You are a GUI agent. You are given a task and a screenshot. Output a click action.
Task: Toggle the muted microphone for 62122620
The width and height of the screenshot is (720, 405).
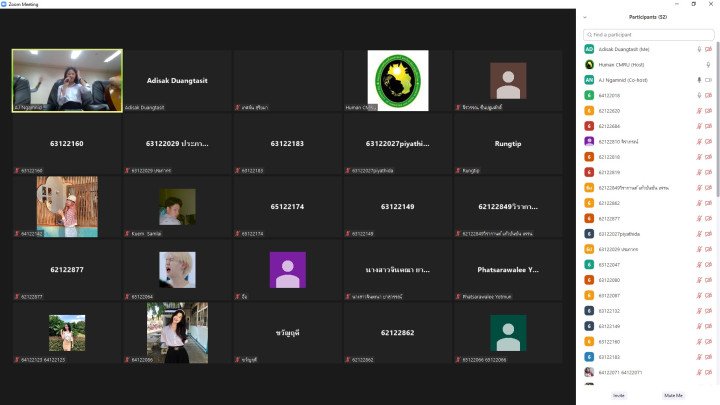(699, 111)
